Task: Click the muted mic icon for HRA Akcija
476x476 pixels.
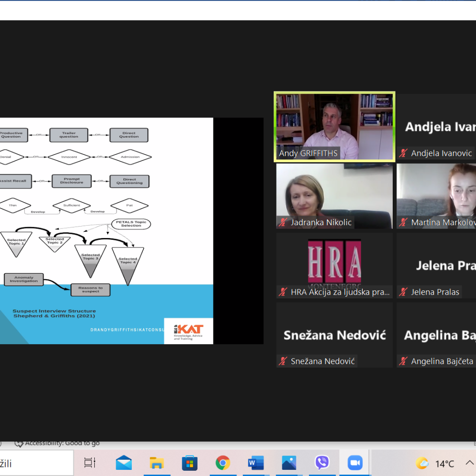Action: pyautogui.click(x=283, y=292)
